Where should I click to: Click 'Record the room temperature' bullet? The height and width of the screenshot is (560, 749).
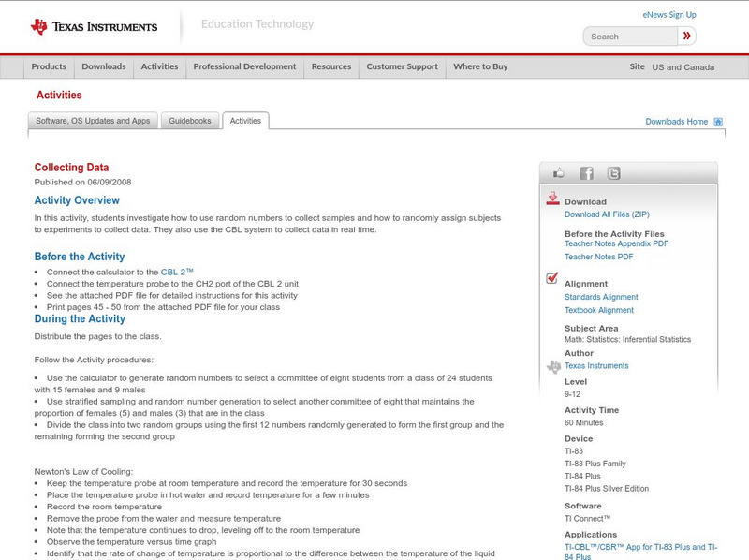(104, 507)
